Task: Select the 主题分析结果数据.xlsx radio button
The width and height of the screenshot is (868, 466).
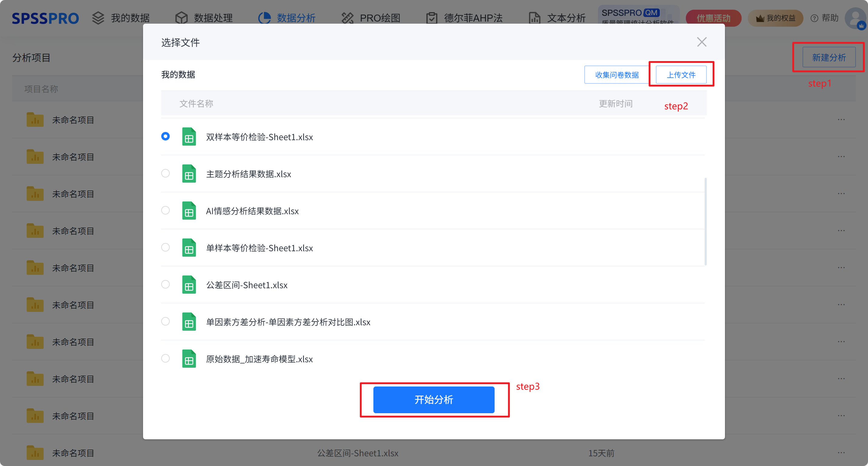Action: [x=165, y=173]
